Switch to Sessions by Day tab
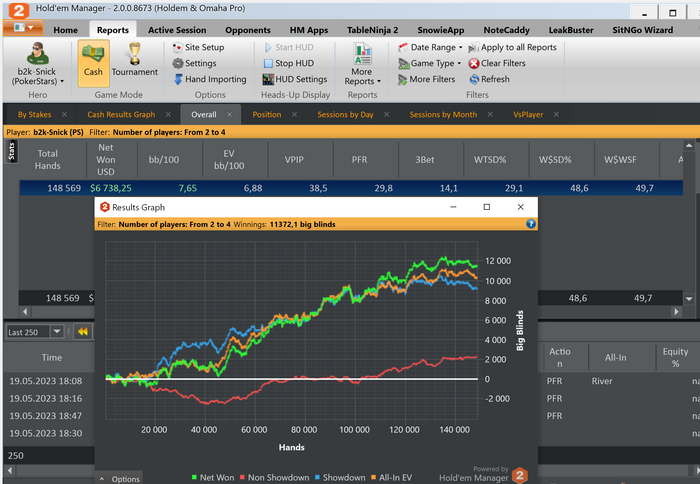The width and height of the screenshot is (700, 484). click(345, 115)
